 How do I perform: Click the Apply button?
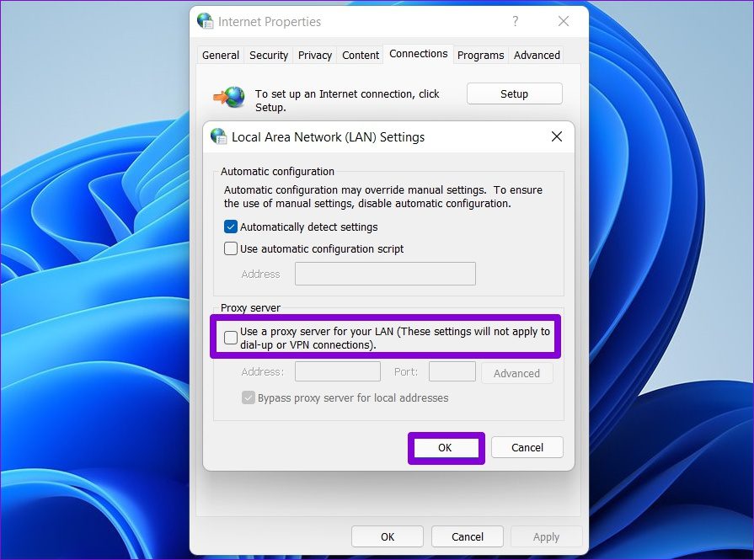pos(546,536)
